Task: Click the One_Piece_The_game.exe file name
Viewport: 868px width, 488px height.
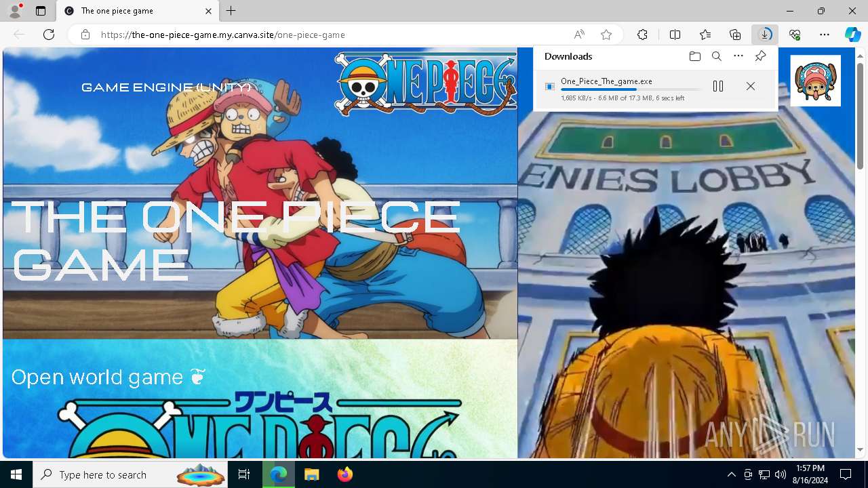Action: 606,81
